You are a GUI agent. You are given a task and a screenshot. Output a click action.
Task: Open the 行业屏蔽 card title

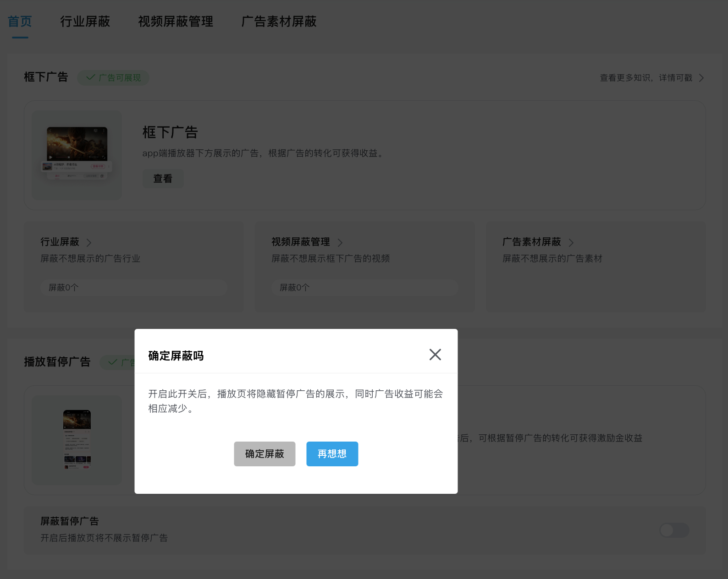[x=60, y=242]
